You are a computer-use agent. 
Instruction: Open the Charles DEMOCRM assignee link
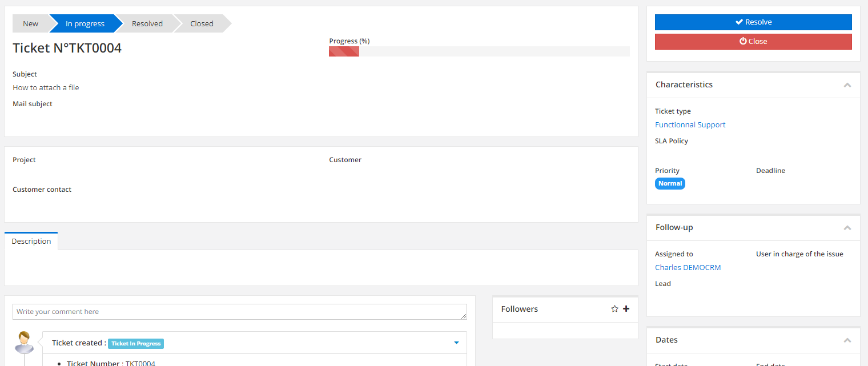pos(688,268)
